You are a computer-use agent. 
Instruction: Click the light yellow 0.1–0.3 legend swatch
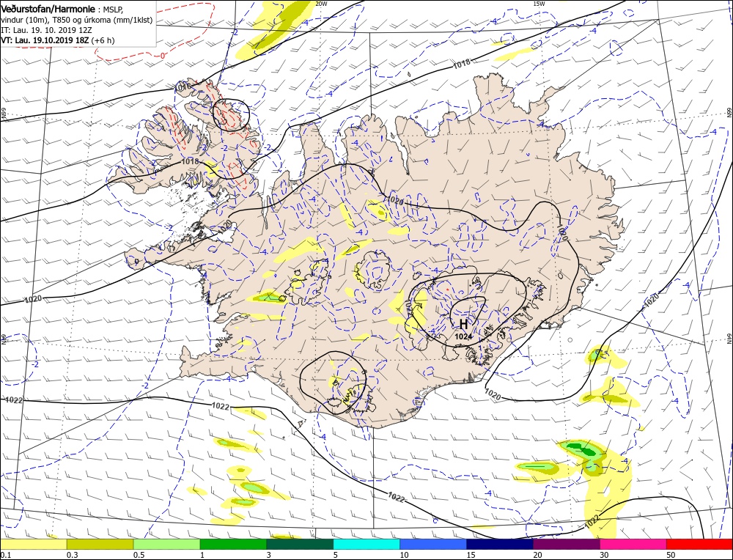click(x=33, y=544)
